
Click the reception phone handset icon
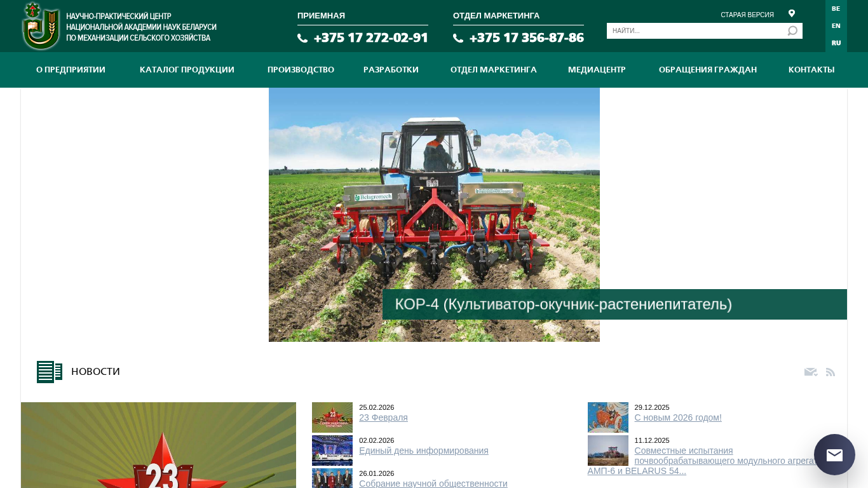[x=302, y=38]
